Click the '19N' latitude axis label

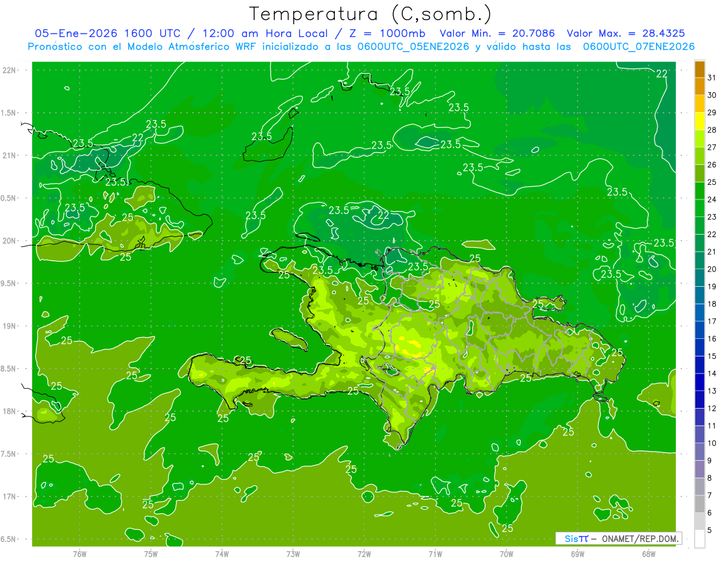(8, 326)
